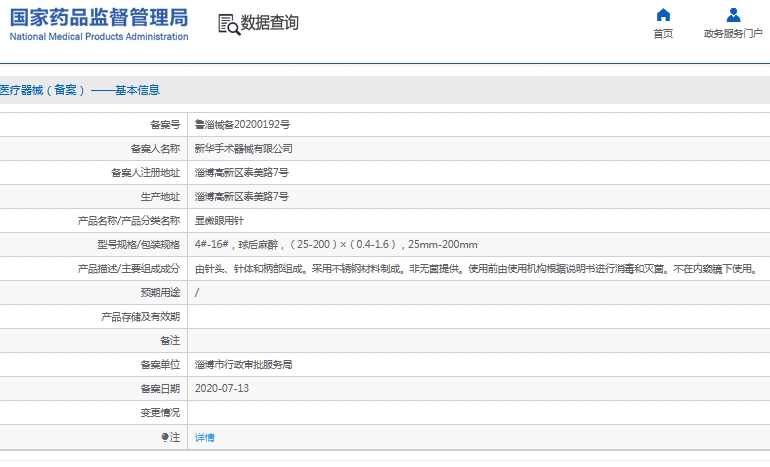Select the 医疗器械（备案）——基本信息 heading

[x=80, y=90]
